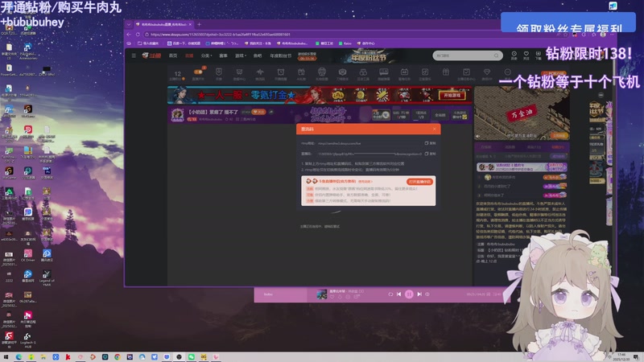Open the browser tab list chevron
The height and width of the screenshot is (362, 644).
pyautogui.click(x=129, y=25)
